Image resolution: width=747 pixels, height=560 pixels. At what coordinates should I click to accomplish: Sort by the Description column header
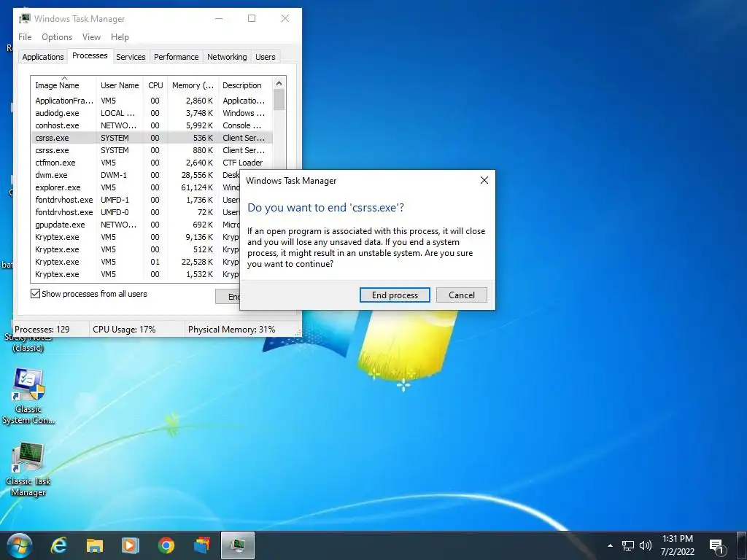click(245, 85)
